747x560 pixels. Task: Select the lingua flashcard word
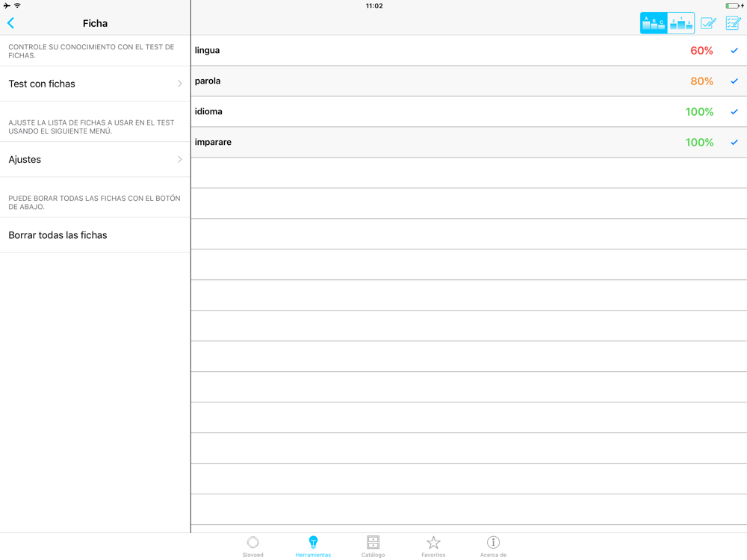(x=207, y=51)
